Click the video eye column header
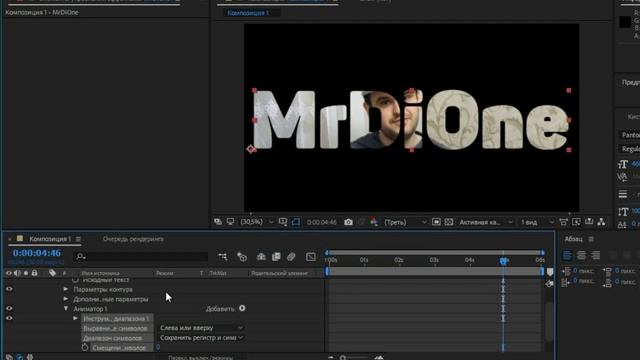 click(9, 273)
